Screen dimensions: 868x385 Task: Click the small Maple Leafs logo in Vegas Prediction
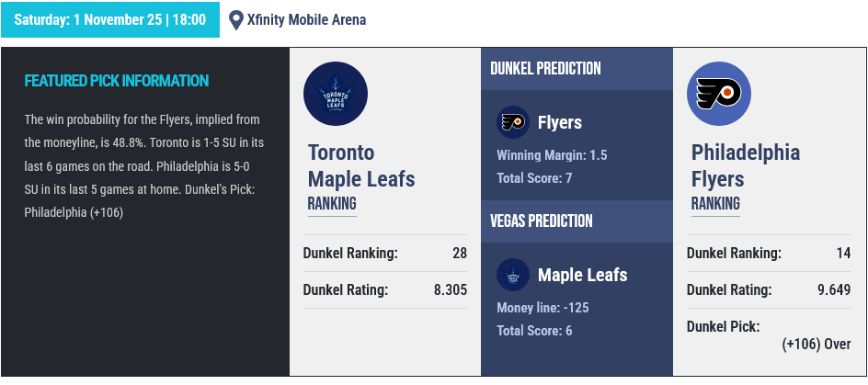coord(512,275)
